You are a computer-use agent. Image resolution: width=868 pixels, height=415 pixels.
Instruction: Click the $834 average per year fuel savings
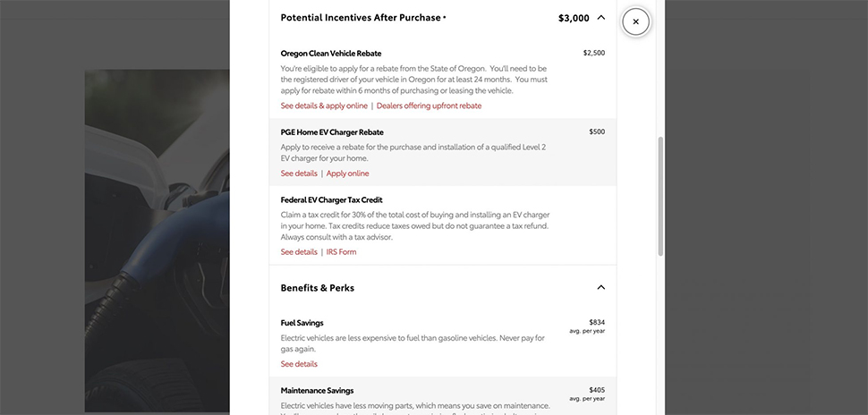click(596, 322)
